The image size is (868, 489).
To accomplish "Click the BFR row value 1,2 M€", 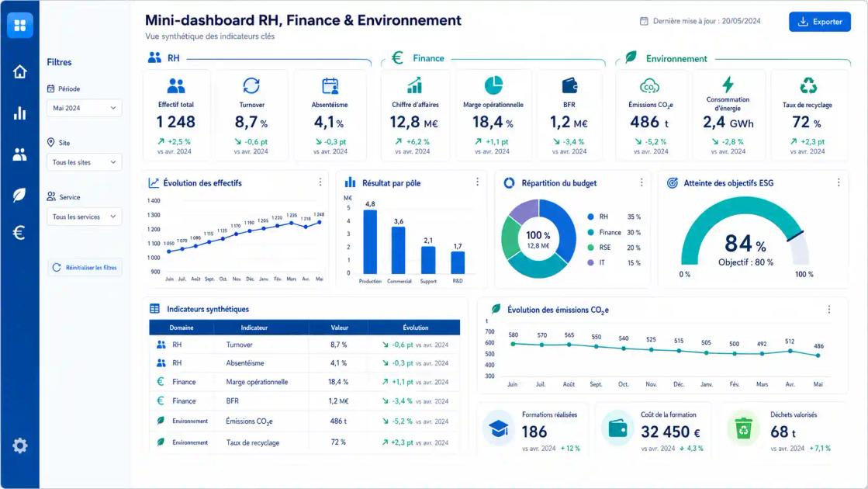I will (338, 401).
